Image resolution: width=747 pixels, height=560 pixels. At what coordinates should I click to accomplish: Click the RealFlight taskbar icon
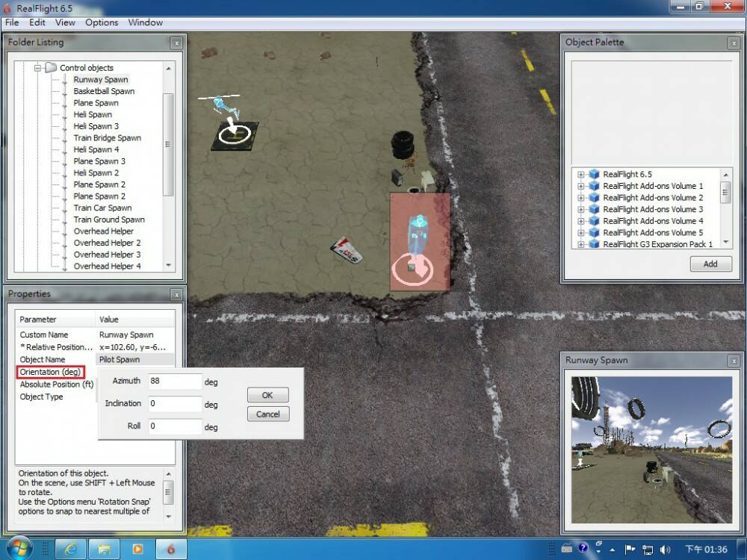(x=170, y=550)
